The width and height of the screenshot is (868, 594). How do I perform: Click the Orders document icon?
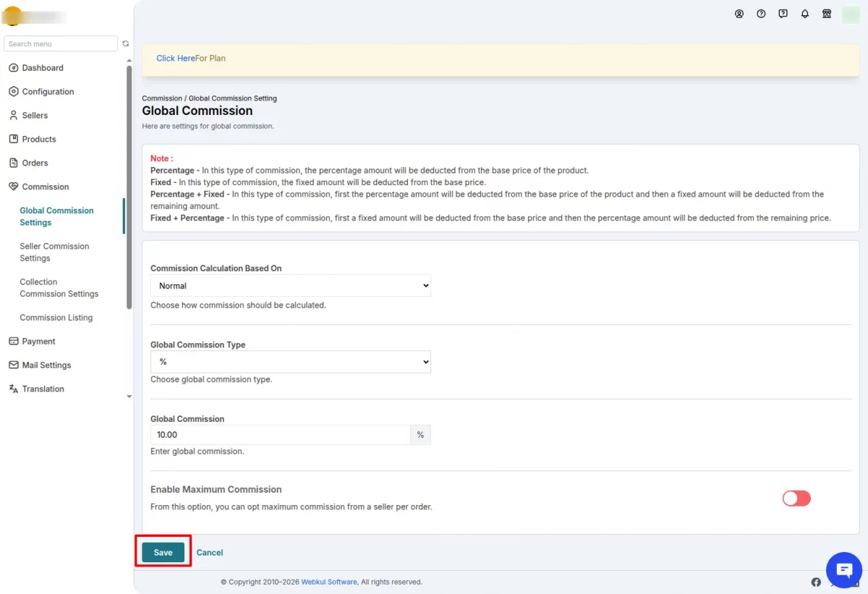coord(13,163)
